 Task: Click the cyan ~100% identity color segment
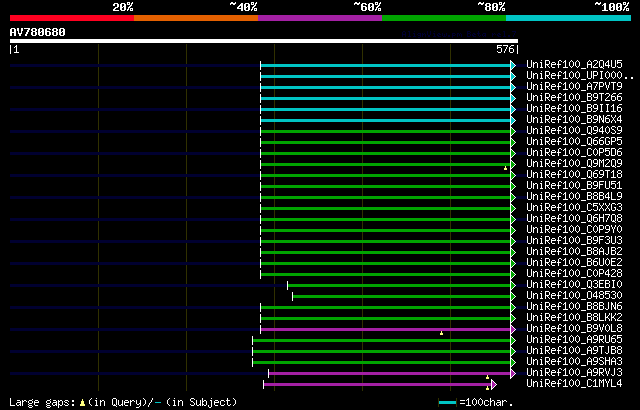click(x=568, y=18)
